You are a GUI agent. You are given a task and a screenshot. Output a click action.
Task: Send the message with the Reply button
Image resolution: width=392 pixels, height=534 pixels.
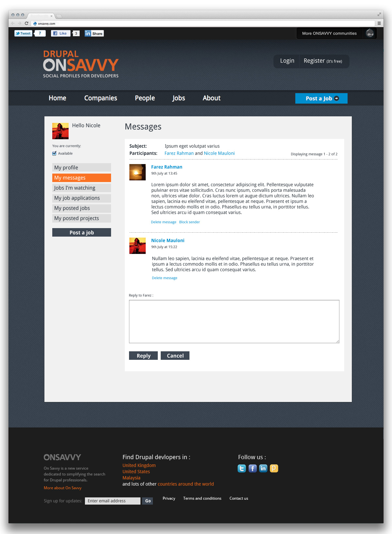pos(143,356)
